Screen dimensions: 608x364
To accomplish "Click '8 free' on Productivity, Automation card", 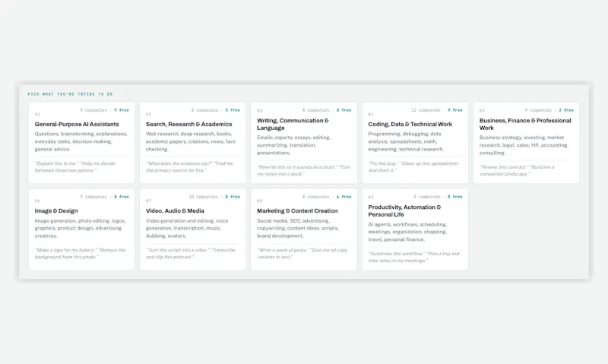I will (454, 197).
